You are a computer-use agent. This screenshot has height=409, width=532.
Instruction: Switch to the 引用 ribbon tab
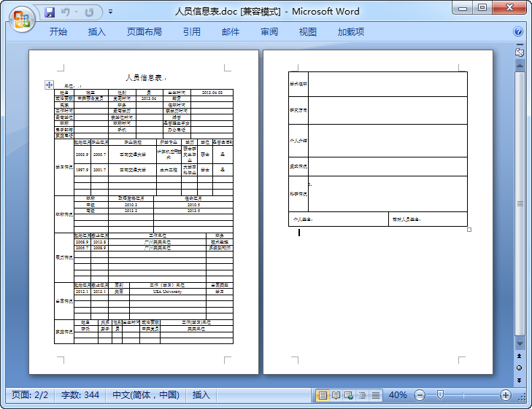(192, 32)
